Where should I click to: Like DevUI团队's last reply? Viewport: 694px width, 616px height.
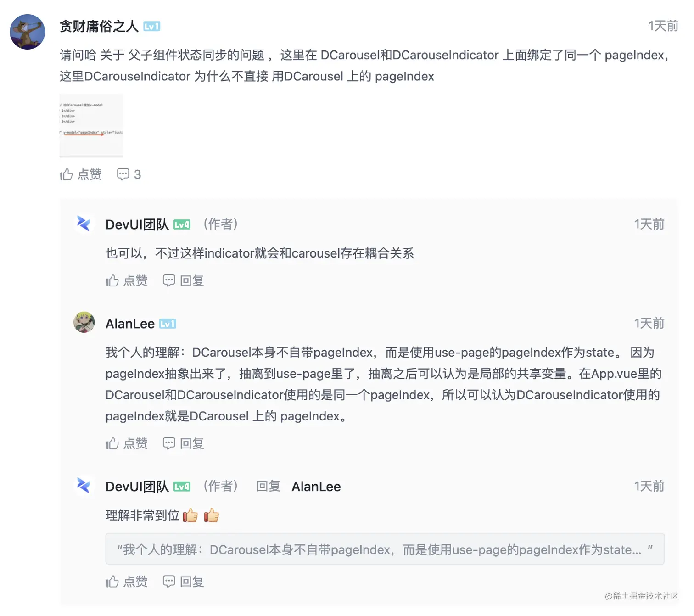point(127,582)
